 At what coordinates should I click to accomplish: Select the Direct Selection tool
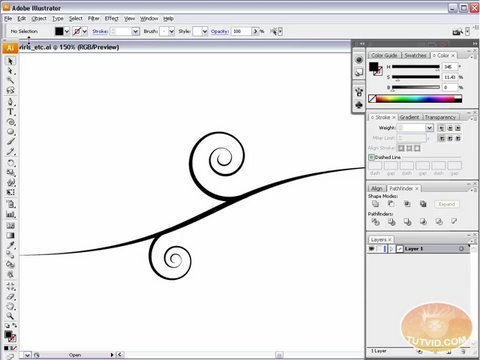pos(10,71)
